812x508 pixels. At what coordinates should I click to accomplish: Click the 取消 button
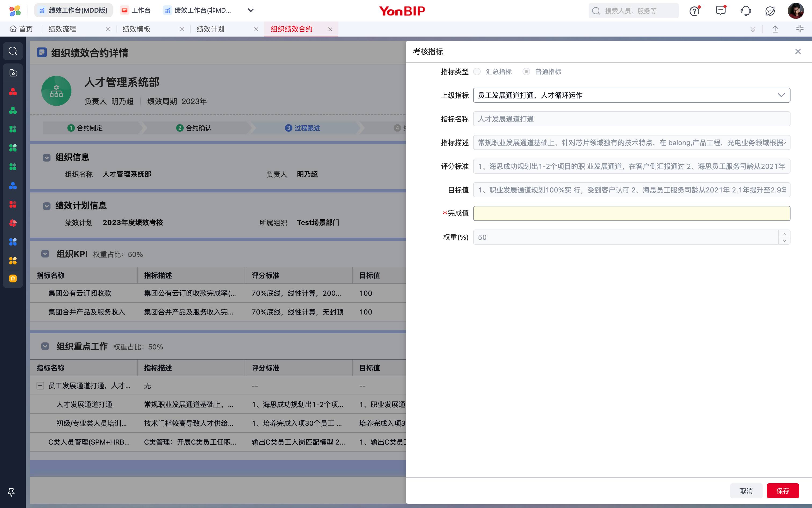pos(746,491)
